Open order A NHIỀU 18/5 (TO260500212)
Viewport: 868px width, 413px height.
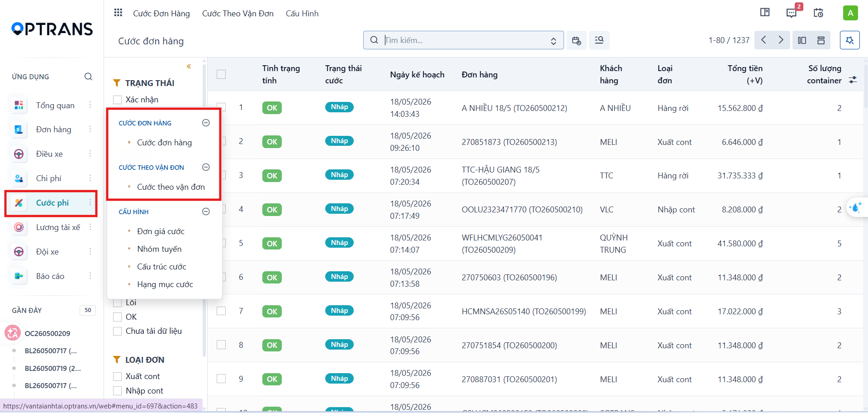coord(514,108)
